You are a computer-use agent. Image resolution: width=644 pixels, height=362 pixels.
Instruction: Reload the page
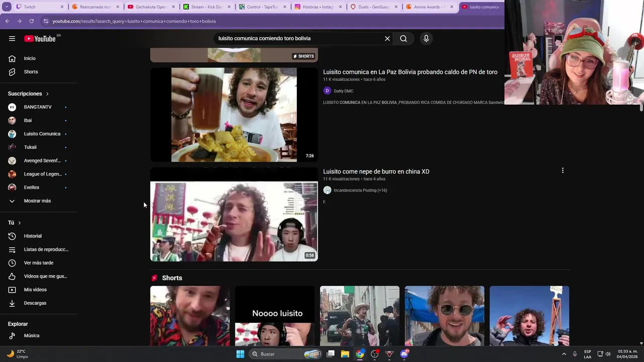point(31,21)
